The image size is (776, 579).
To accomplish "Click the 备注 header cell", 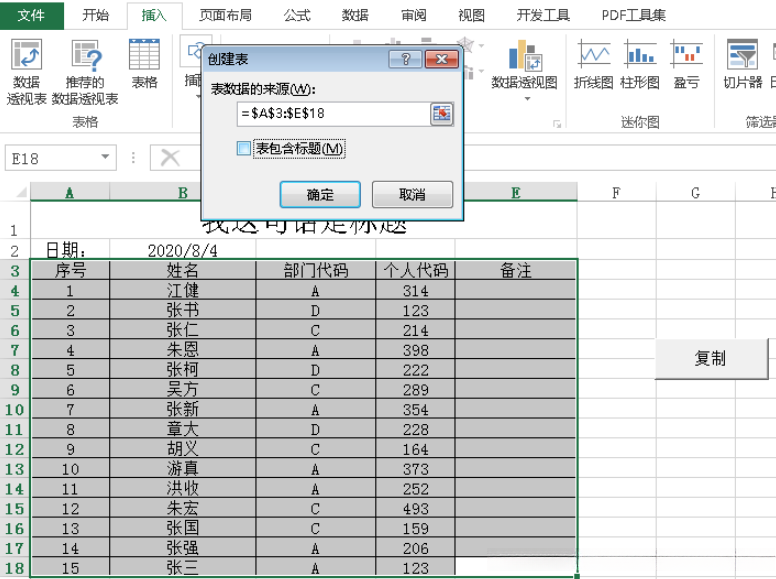I will (x=516, y=271).
